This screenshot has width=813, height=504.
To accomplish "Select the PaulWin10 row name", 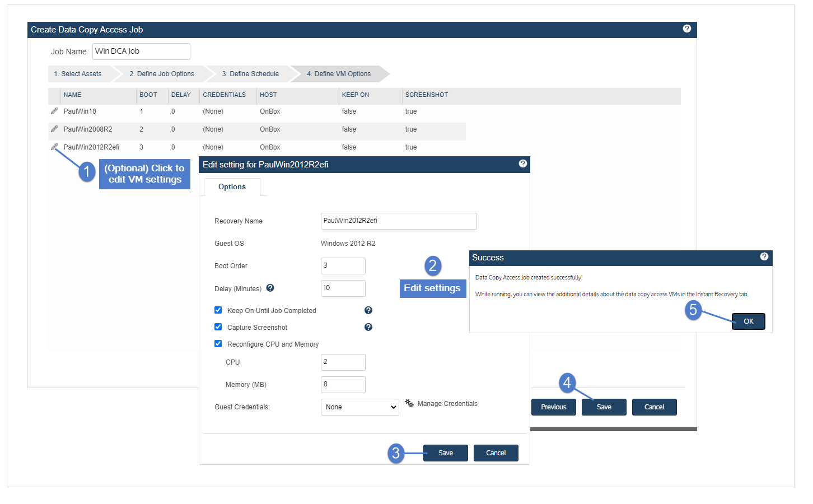I will 80,111.
